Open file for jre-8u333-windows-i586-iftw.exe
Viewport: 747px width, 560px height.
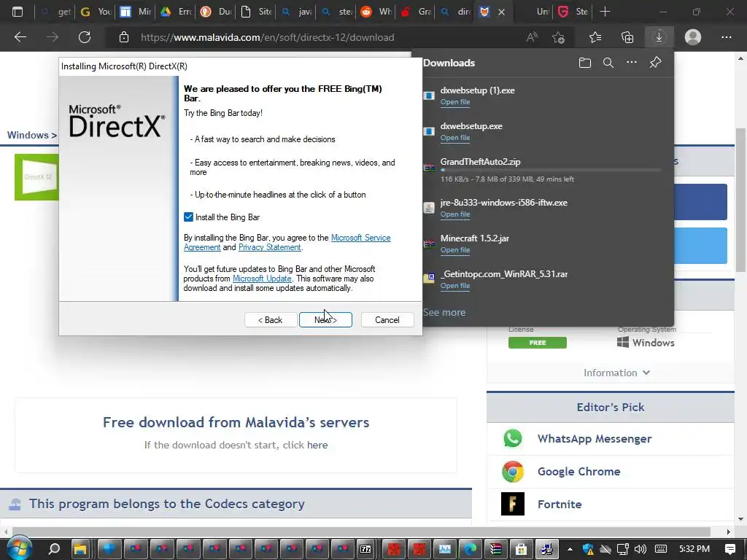click(x=454, y=214)
